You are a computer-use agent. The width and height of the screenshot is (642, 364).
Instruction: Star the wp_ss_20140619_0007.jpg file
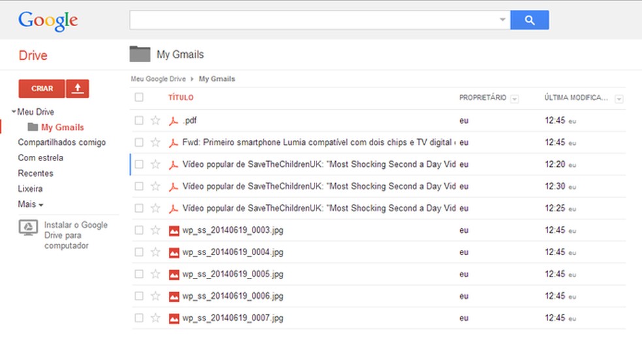(x=155, y=318)
